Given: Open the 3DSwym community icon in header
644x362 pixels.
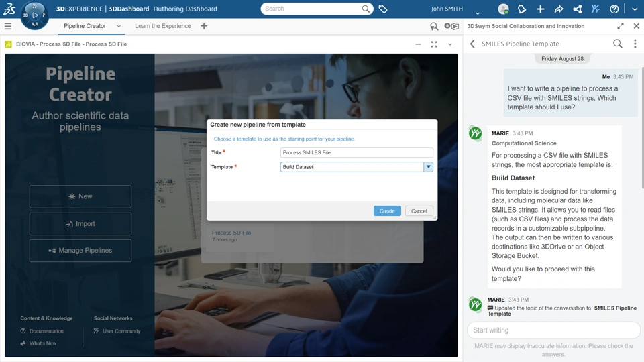Looking at the screenshot, I should click(596, 9).
